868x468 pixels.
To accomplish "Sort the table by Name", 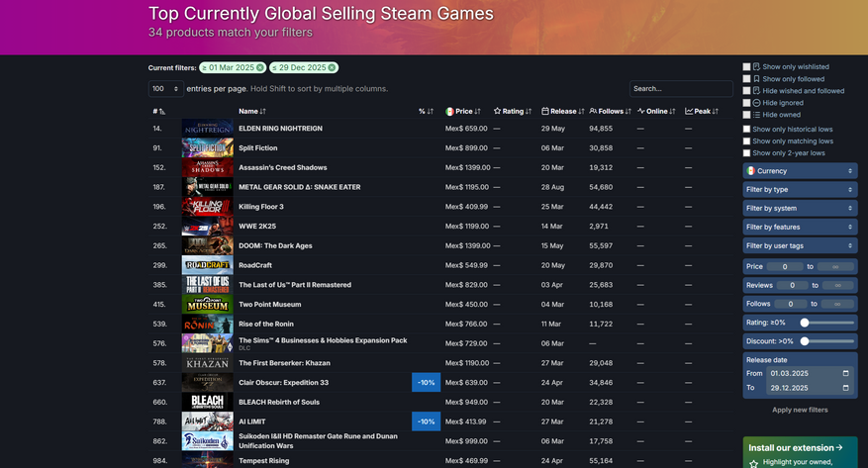I will 252,111.
